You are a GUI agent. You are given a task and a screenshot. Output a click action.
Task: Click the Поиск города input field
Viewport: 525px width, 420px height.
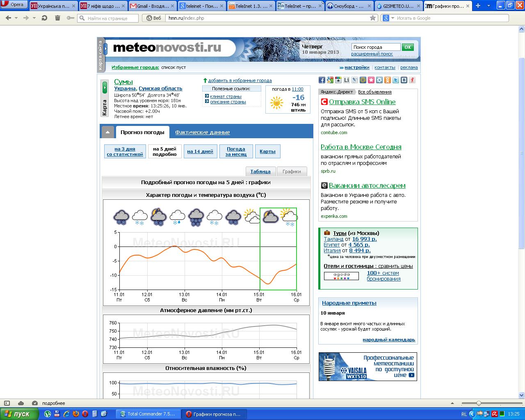[x=375, y=47]
